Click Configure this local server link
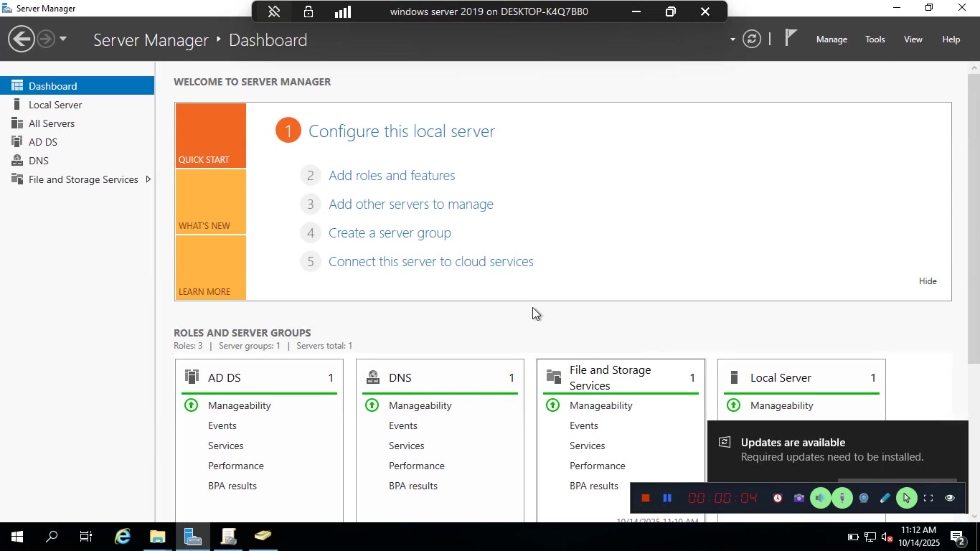The image size is (980, 551). (x=402, y=131)
